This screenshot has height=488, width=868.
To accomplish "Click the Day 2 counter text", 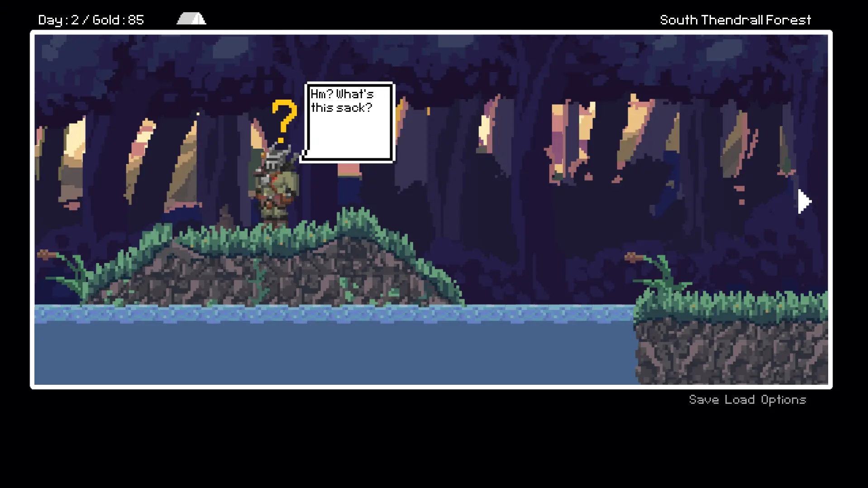I will pyautogui.click(x=58, y=20).
